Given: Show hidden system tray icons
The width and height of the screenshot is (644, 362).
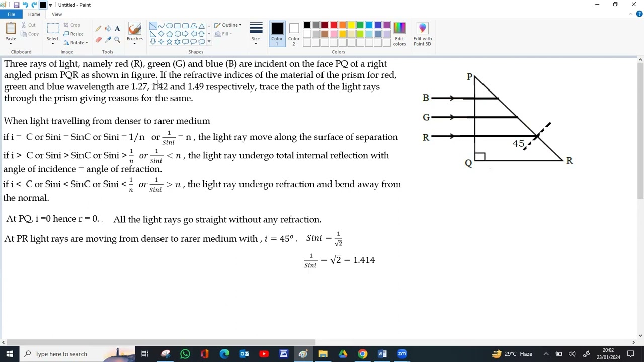Looking at the screenshot, I should click(546, 354).
